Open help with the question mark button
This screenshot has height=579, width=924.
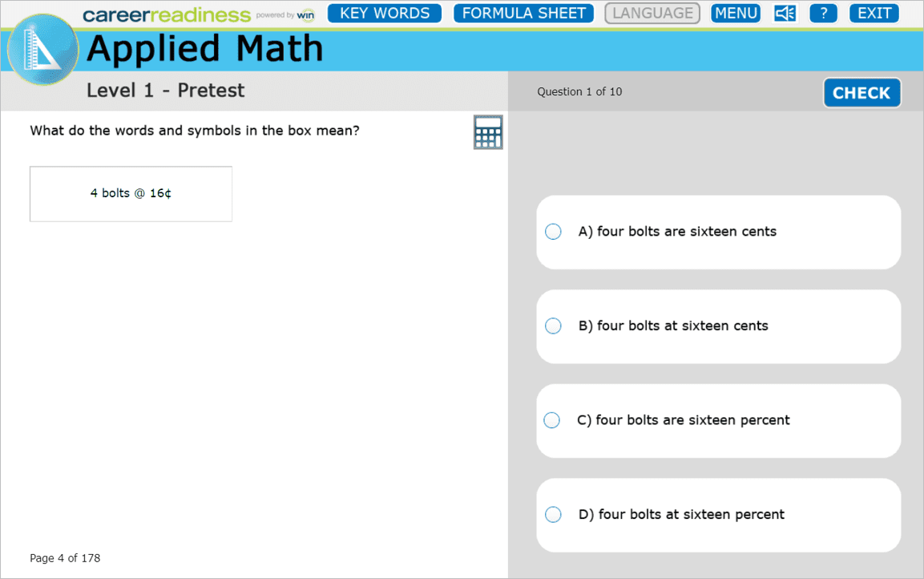pos(823,13)
